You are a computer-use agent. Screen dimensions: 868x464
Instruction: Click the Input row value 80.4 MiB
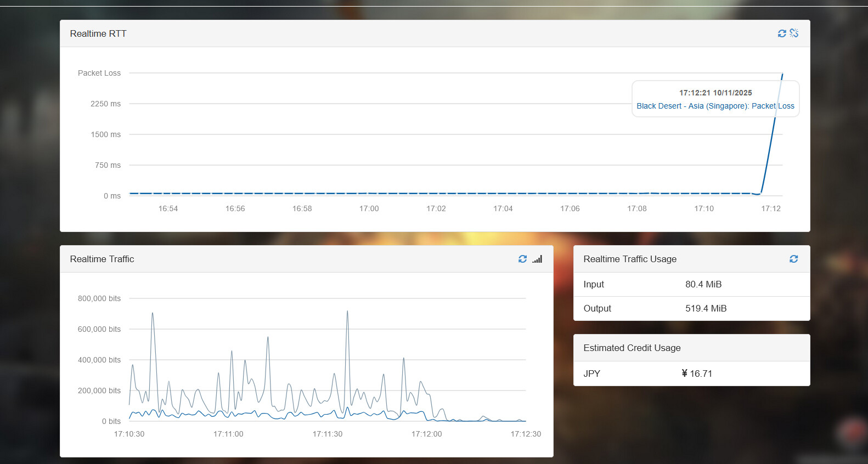703,284
